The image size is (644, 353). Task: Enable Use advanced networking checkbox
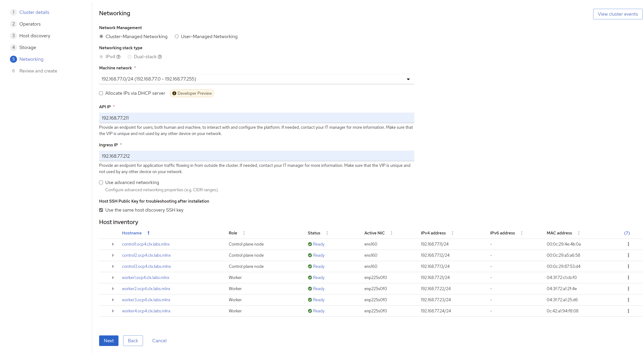click(x=101, y=182)
